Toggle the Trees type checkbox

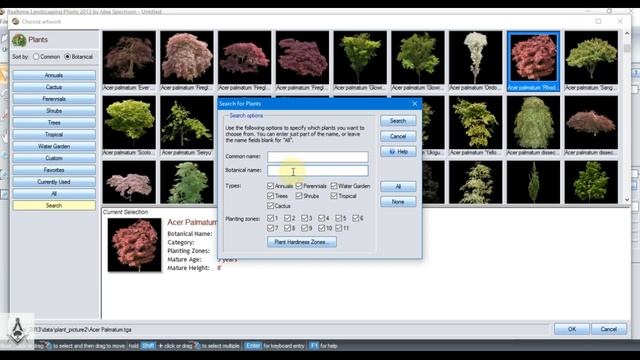click(270, 196)
